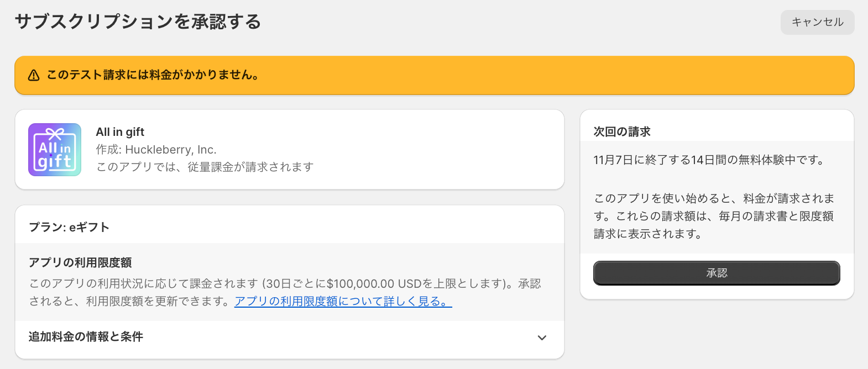Viewport: 868px width, 369px height.
Task: Select the All in gift app name
Action: 120,132
